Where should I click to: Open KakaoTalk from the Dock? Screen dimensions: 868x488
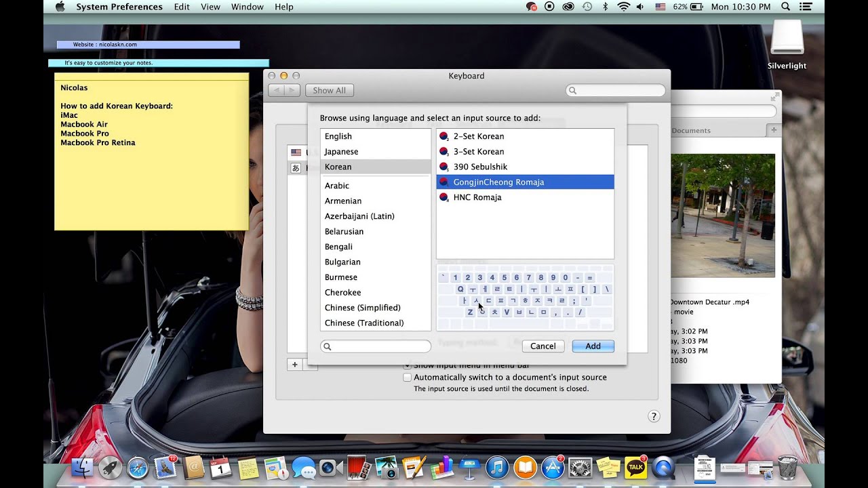(636, 467)
